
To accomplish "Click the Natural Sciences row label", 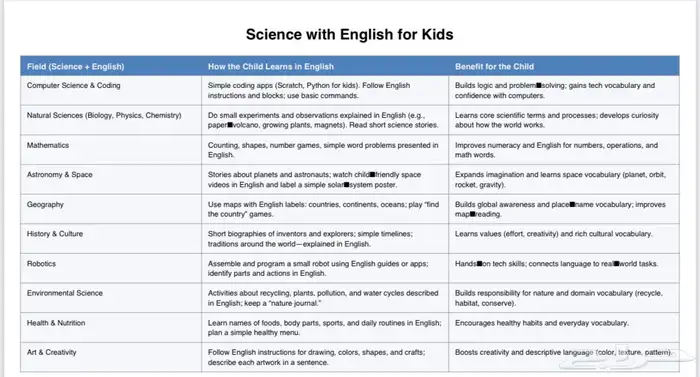I will tap(104, 115).
